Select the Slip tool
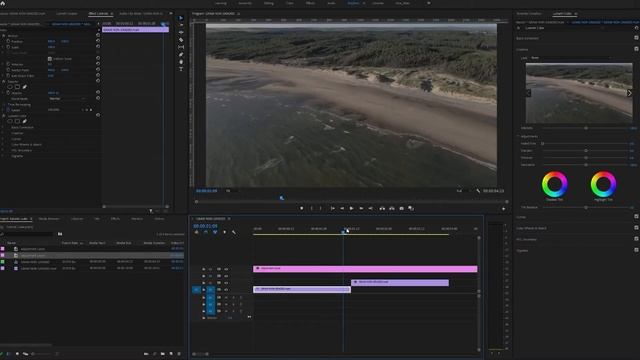Image resolution: width=640 pixels, height=360 pixels. (181, 47)
